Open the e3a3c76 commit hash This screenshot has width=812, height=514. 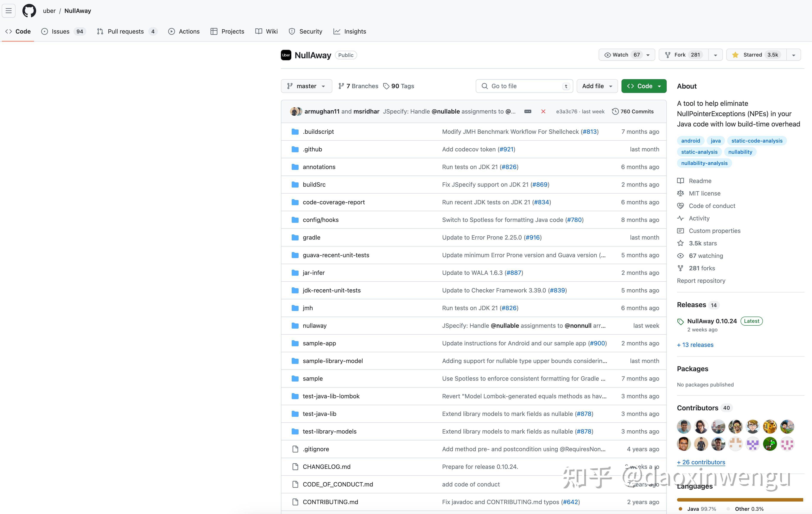(x=567, y=111)
